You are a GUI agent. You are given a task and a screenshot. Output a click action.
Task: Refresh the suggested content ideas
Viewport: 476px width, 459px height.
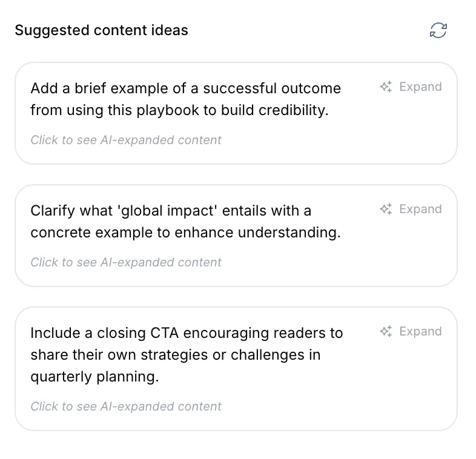coord(438,30)
